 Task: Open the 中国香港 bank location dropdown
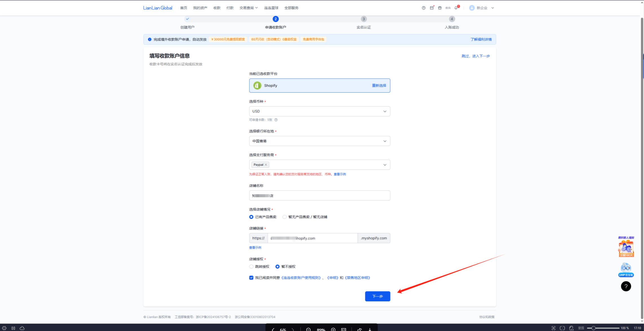(320, 141)
